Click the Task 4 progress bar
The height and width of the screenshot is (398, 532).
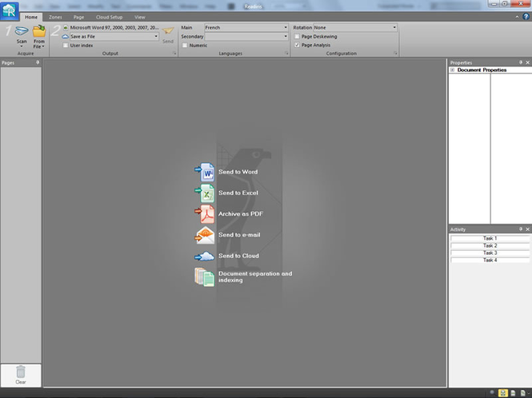[490, 260]
